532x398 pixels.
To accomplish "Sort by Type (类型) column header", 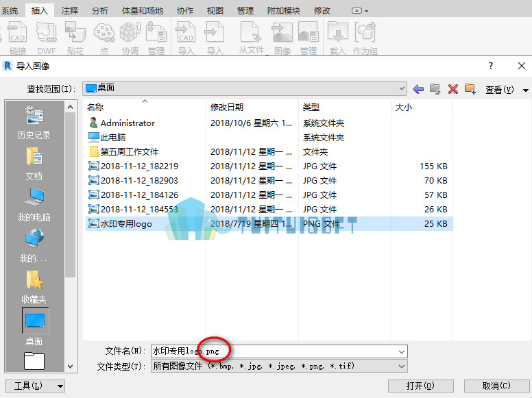I will click(345, 107).
